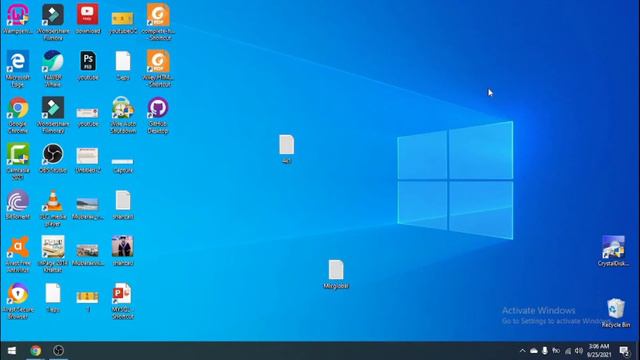Image resolution: width=640 pixels, height=360 pixels.
Task: Open the clock showing 3:06 AM
Action: 599,351
